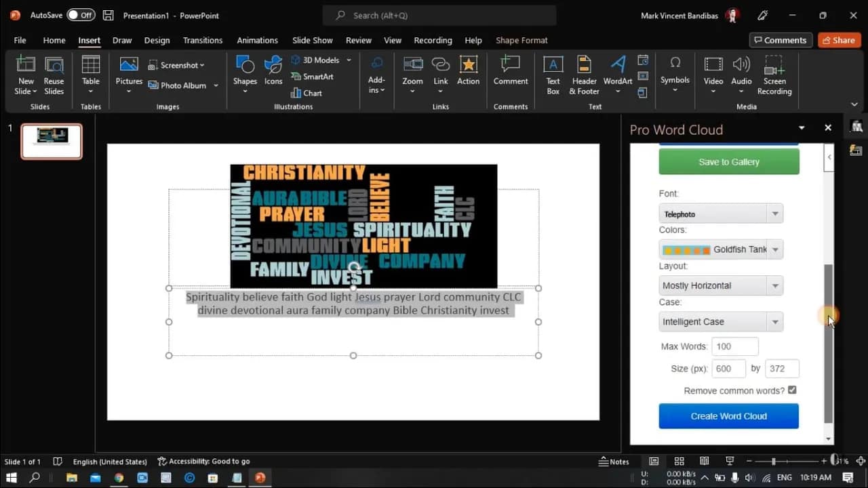This screenshot has height=488, width=868.
Task: Open the Font dropdown showing Telephoto
Action: coord(774,213)
